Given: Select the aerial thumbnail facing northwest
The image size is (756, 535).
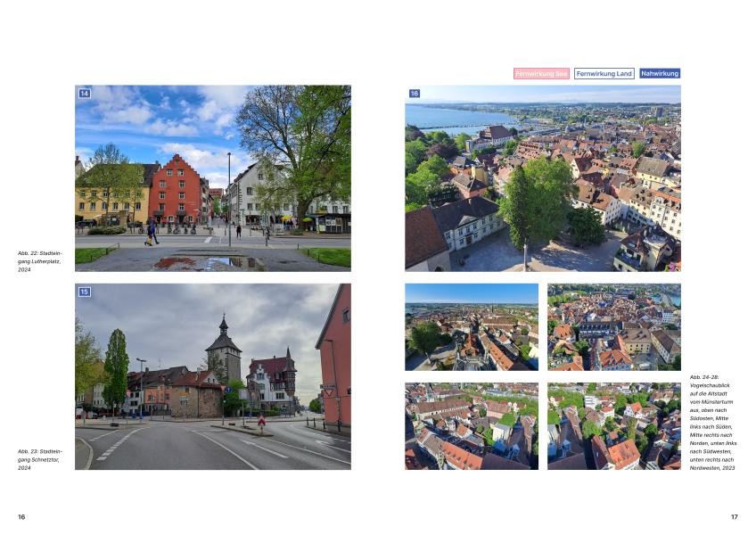Looking at the screenshot, I should click(x=613, y=426).
